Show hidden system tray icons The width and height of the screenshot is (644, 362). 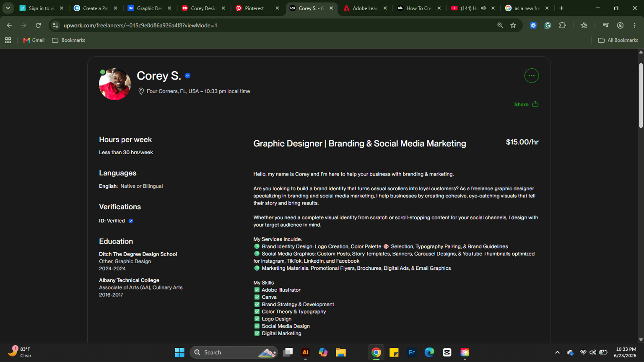click(x=557, y=352)
